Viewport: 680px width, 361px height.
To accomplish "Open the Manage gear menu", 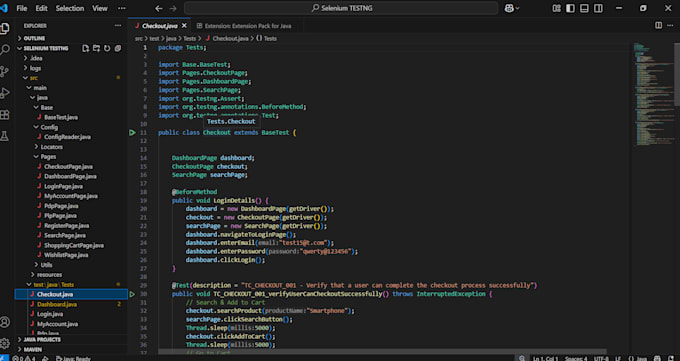I will click(5, 343).
